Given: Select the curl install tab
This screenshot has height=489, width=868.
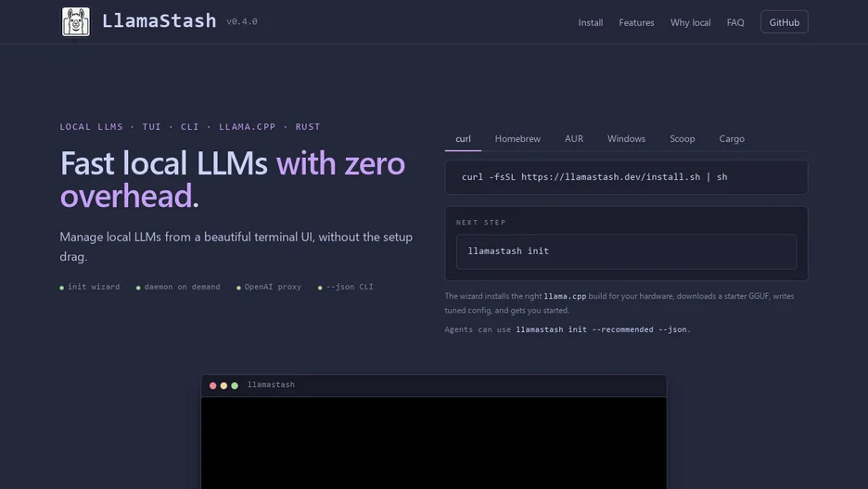Looking at the screenshot, I should 463,139.
